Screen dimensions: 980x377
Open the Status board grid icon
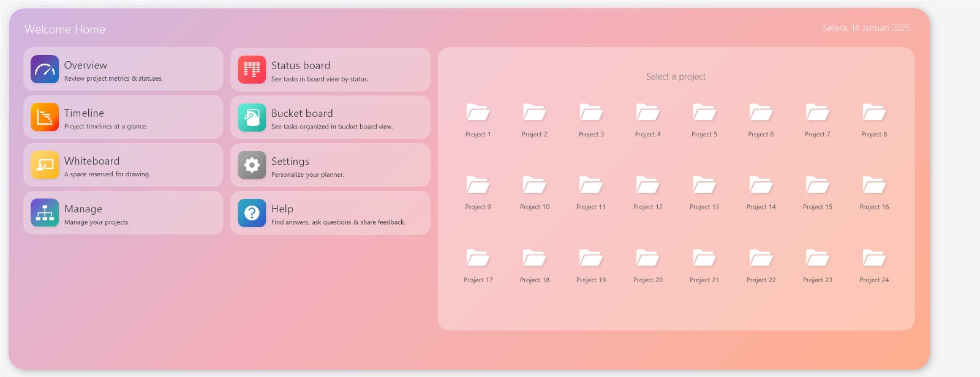click(252, 70)
